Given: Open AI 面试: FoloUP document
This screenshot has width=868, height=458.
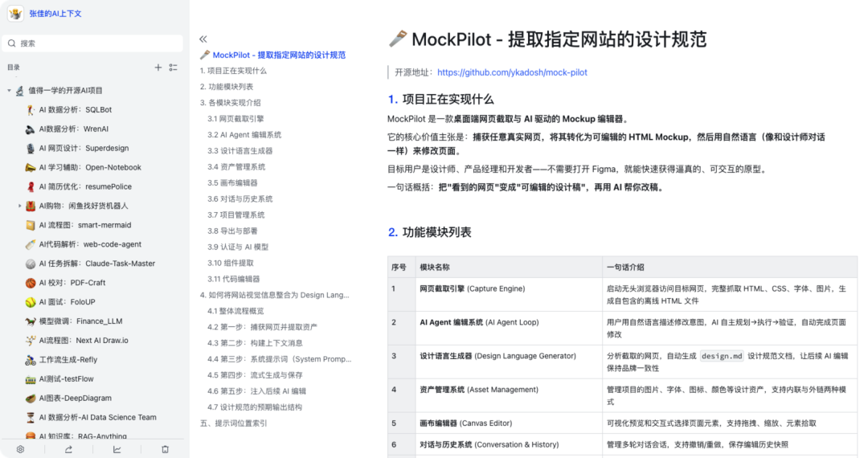Looking at the screenshot, I should click(67, 302).
